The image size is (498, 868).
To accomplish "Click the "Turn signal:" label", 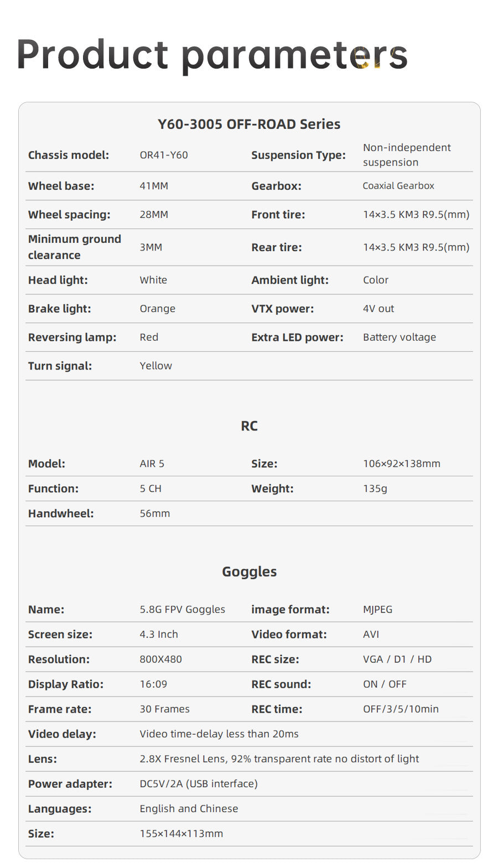I will [x=60, y=366].
